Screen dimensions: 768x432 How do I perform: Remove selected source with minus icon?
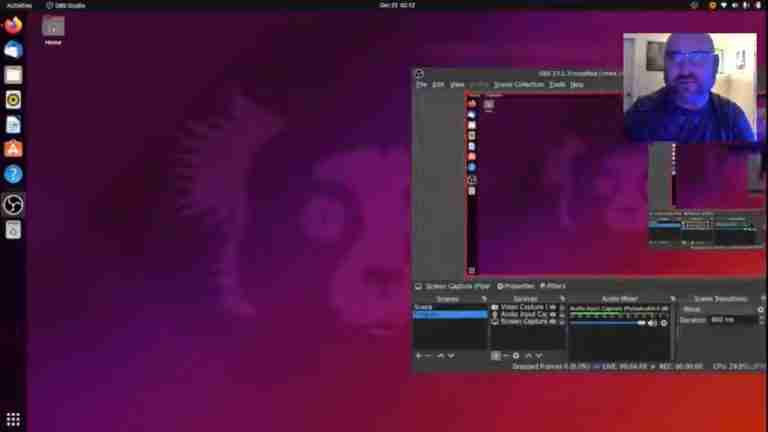[x=506, y=356]
